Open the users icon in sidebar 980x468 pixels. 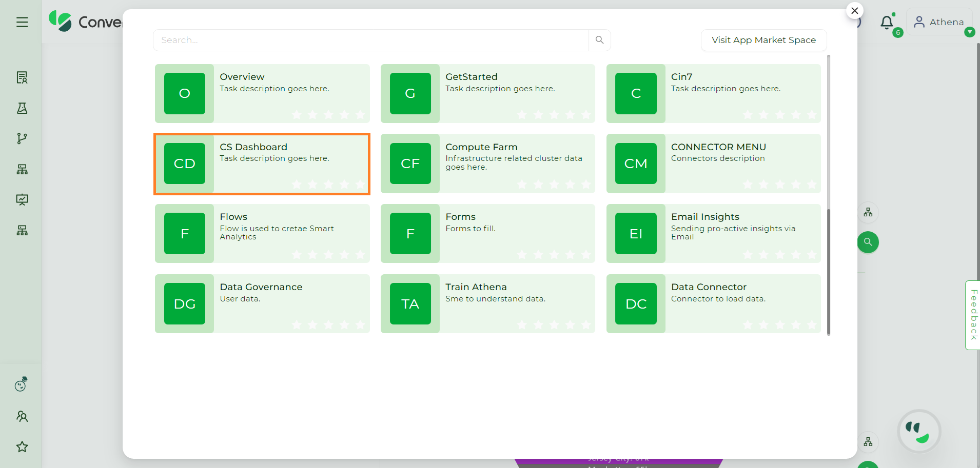(22, 416)
